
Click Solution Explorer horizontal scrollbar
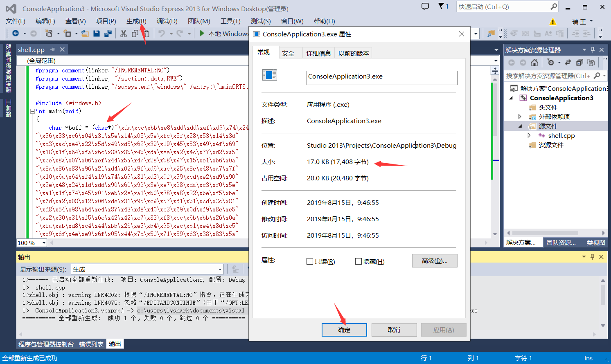(x=545, y=233)
